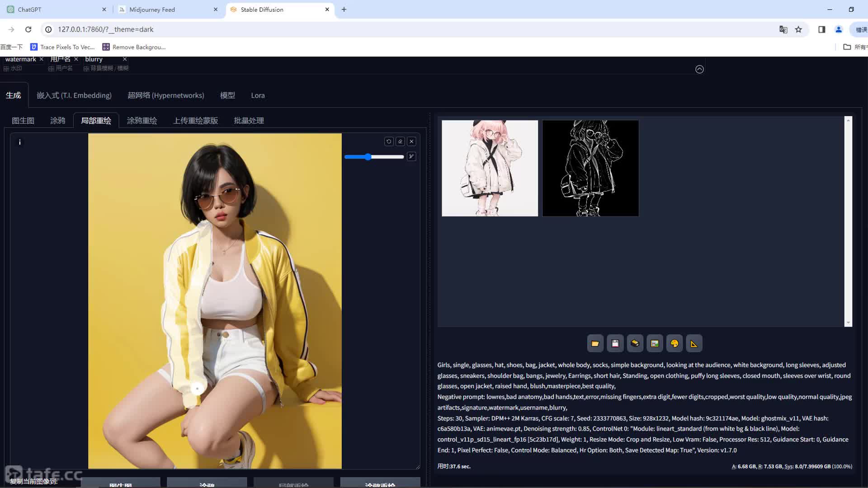The height and width of the screenshot is (488, 868).
Task: Open the Lora tab
Action: click(x=258, y=95)
